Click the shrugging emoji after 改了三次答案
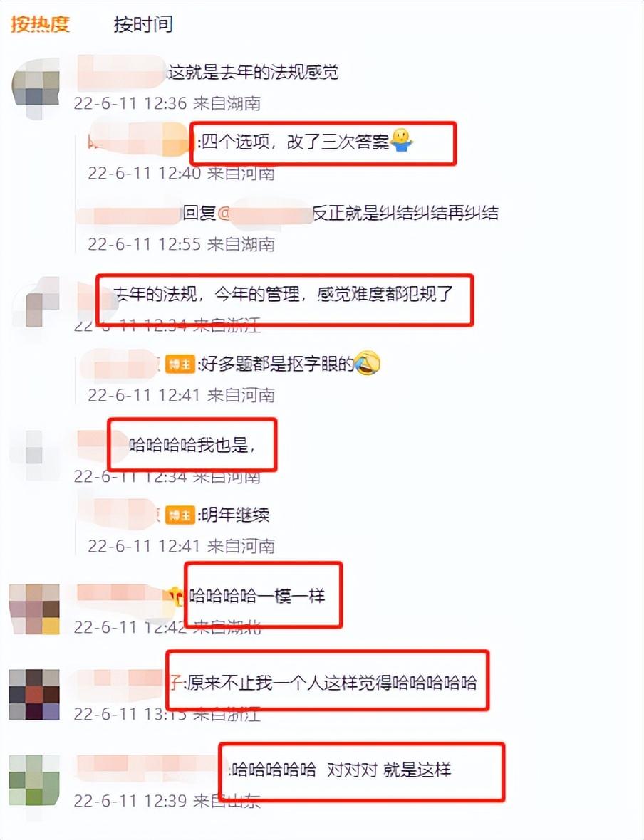Image resolution: width=644 pixels, height=840 pixels. tap(402, 140)
